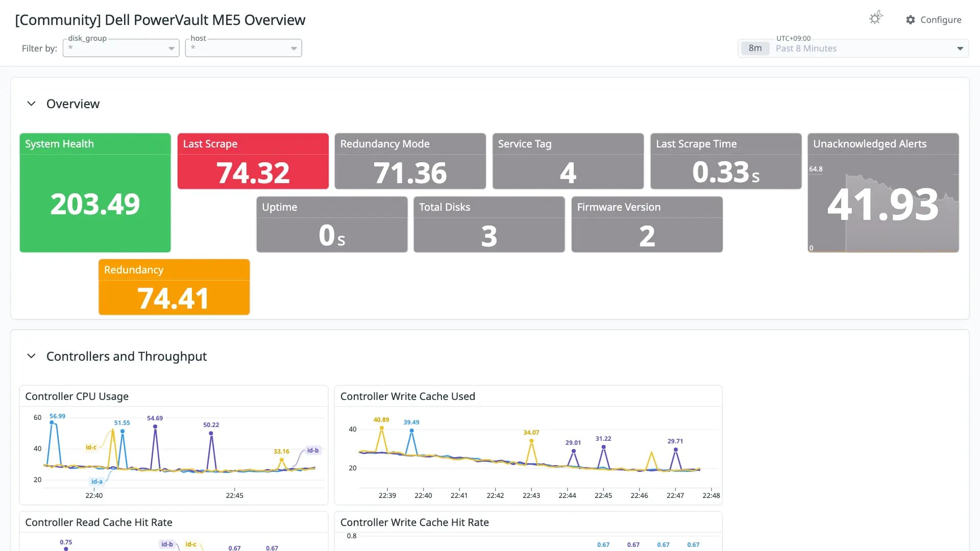Click the Overview section heading
Screen dimensions: 980x551
click(73, 104)
